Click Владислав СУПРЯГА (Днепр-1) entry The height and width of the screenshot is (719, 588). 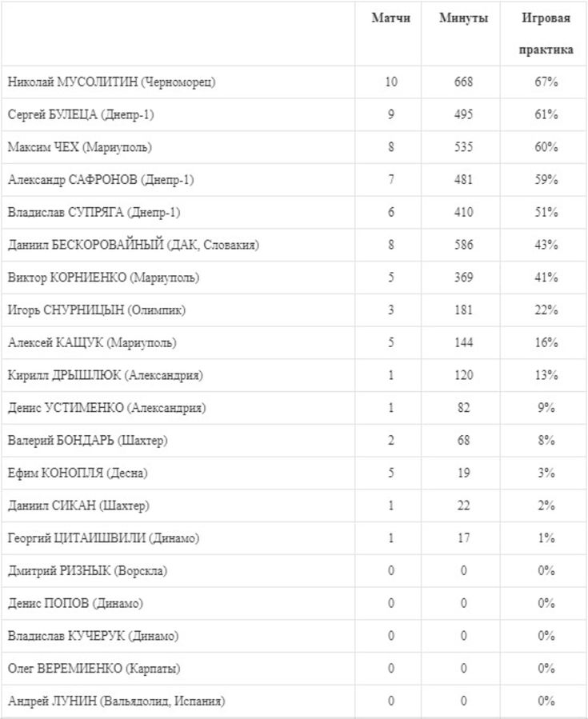[94, 213]
